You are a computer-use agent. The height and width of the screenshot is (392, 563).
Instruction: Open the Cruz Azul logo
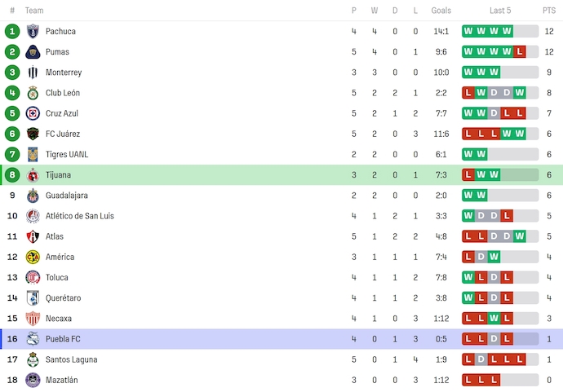[33, 113]
